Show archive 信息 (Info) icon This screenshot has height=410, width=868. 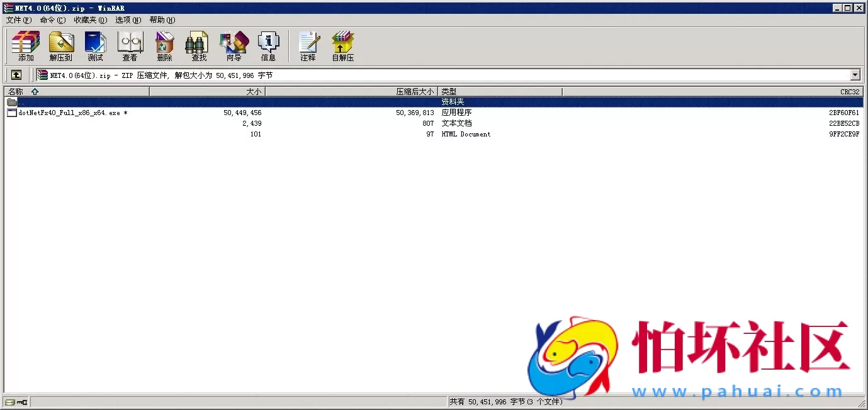(x=268, y=46)
